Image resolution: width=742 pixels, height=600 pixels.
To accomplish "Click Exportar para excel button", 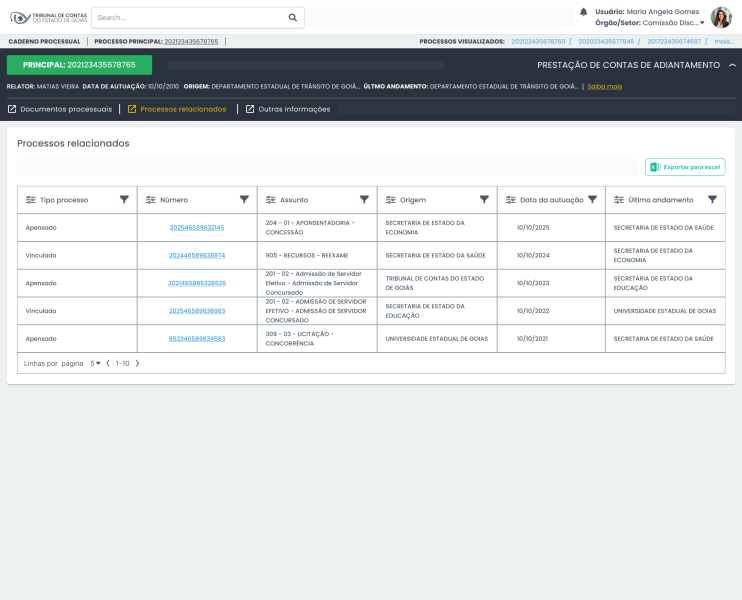I will coord(685,167).
